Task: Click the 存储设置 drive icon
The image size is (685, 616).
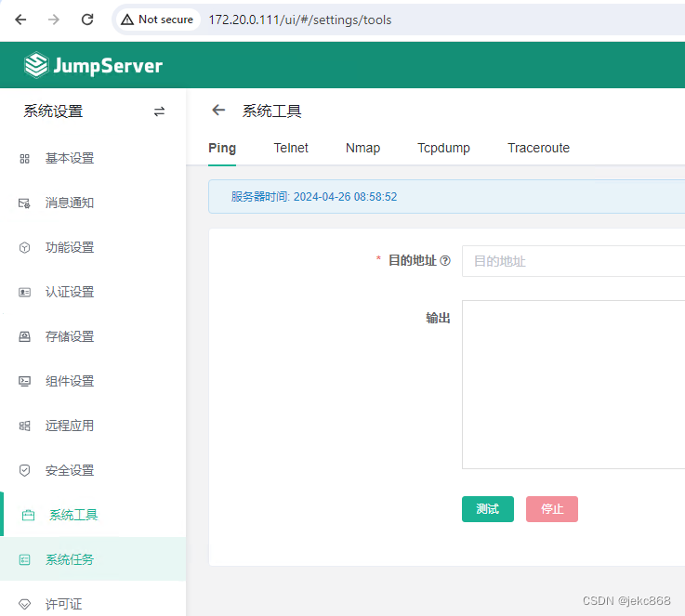Action: (24, 336)
